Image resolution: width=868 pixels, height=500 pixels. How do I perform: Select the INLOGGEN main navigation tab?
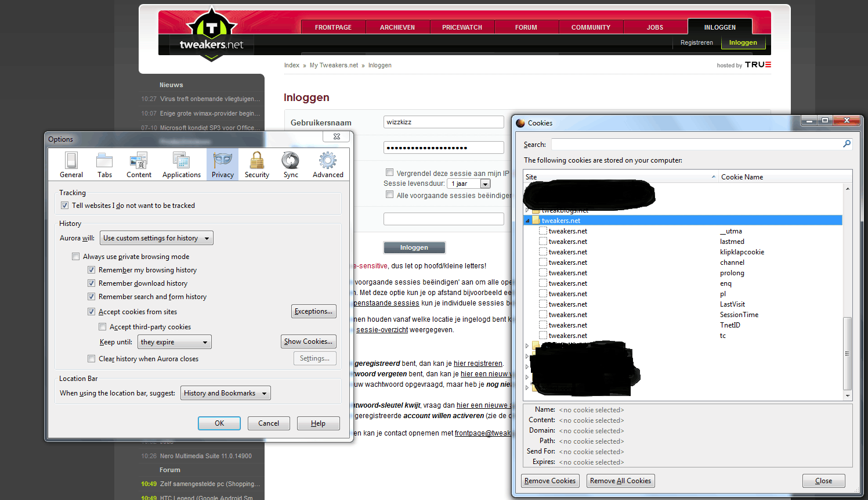tap(720, 27)
